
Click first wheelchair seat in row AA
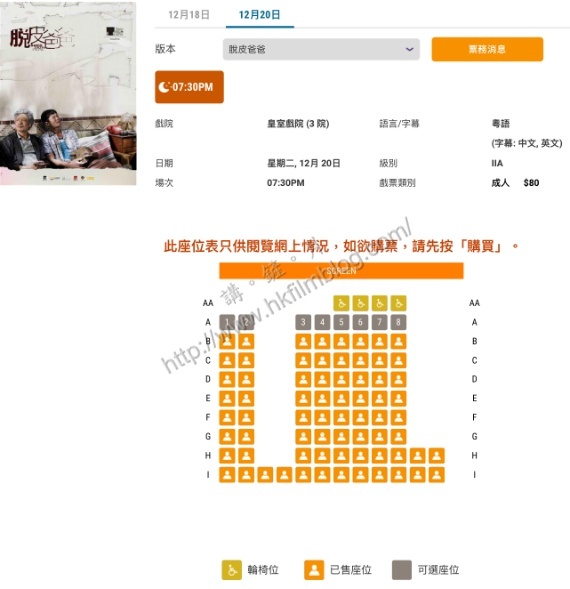coord(341,303)
